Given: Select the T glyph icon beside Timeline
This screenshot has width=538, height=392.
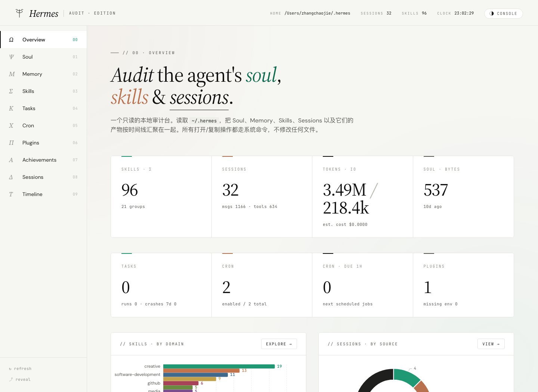Looking at the screenshot, I should tap(11, 194).
